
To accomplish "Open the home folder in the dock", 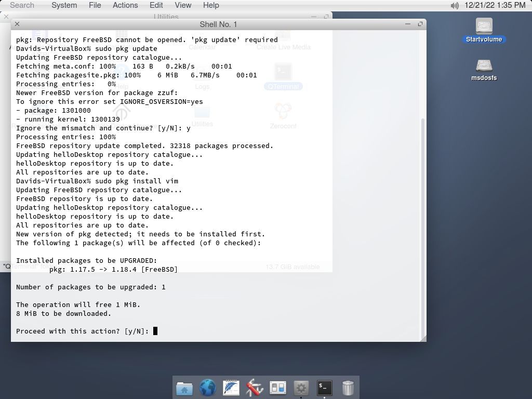I will (x=184, y=388).
